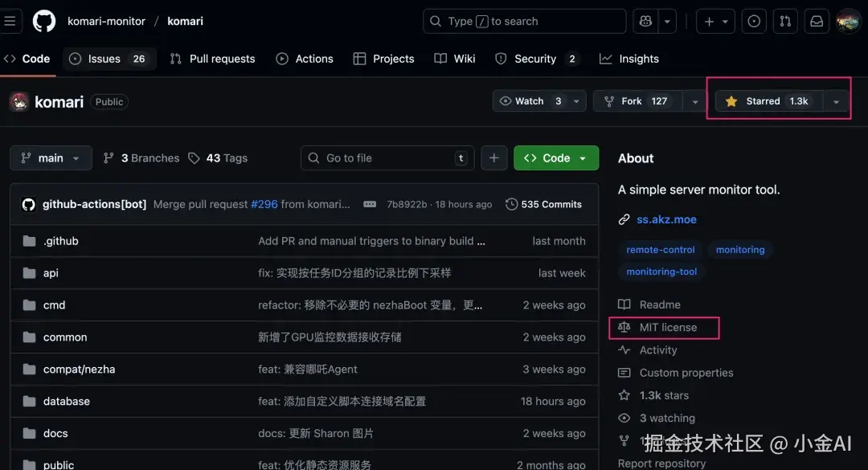
Task: Expand the Watch options dropdown caret
Action: [577, 101]
